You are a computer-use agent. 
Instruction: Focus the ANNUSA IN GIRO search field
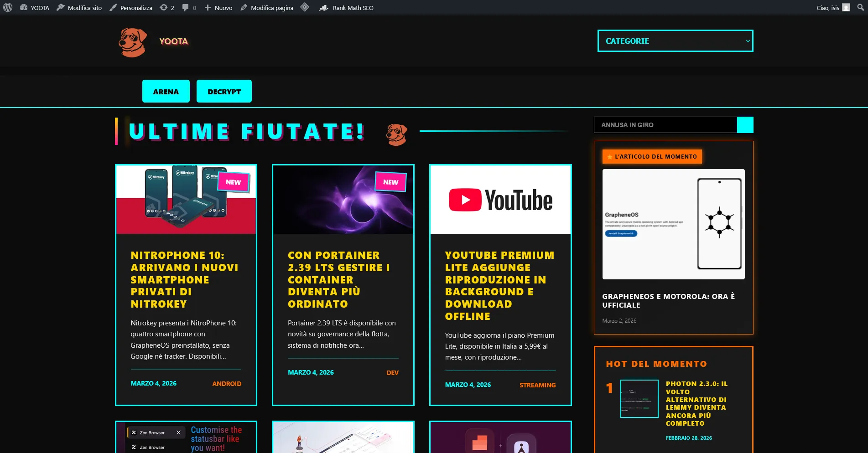[665, 125]
